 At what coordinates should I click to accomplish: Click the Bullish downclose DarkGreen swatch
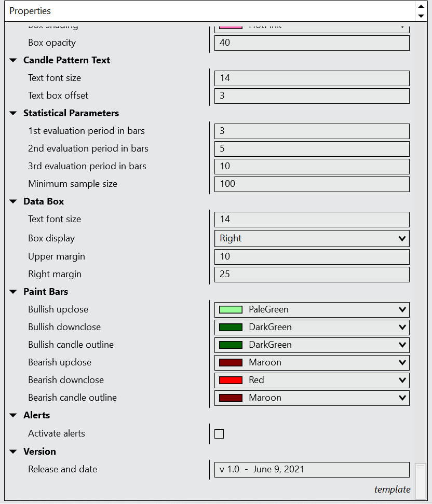231,328
